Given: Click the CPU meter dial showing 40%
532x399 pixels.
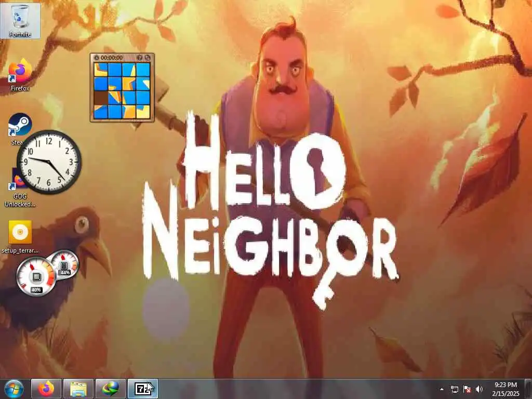Looking at the screenshot, I should (36, 277).
